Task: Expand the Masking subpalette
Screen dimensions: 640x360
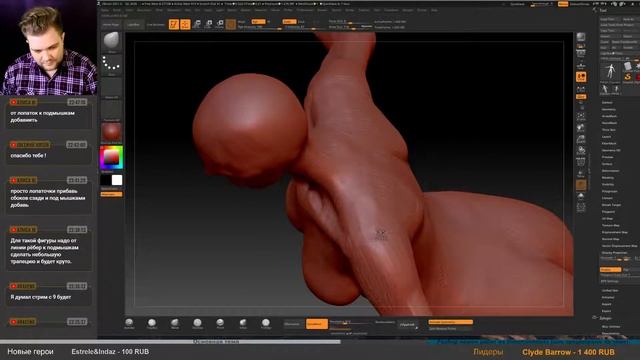Action: coord(608,178)
